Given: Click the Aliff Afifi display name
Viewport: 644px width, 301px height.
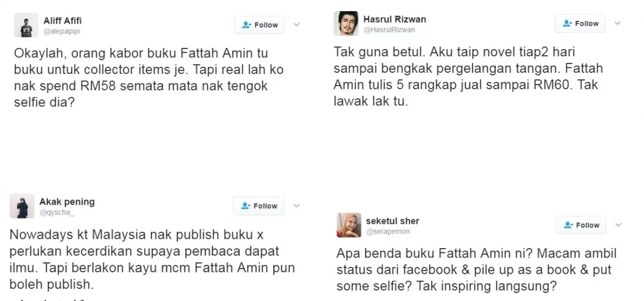Looking at the screenshot, I should pos(62,20).
